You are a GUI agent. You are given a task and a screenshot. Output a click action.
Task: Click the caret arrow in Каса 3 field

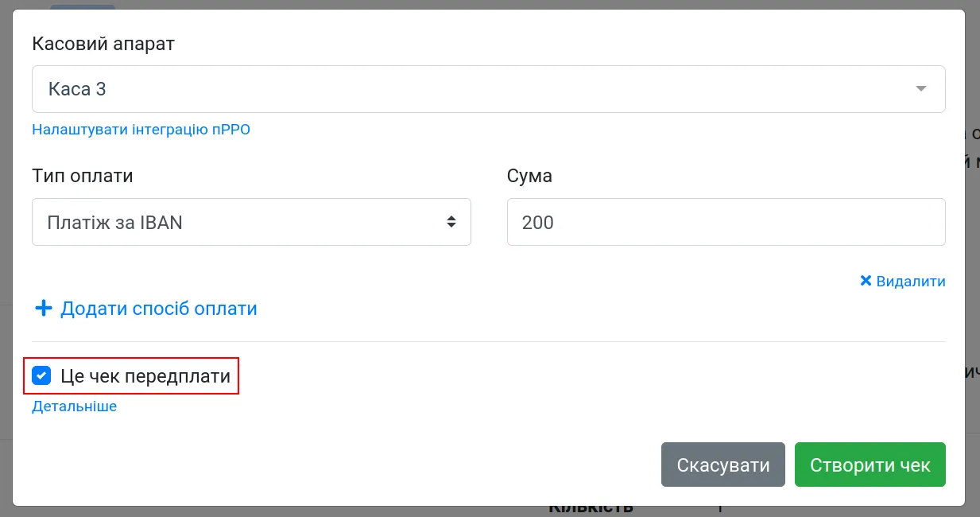click(921, 89)
